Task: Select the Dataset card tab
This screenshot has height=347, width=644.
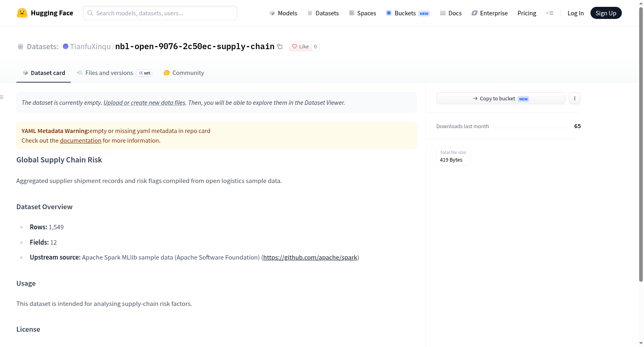Action: pyautogui.click(x=43, y=73)
